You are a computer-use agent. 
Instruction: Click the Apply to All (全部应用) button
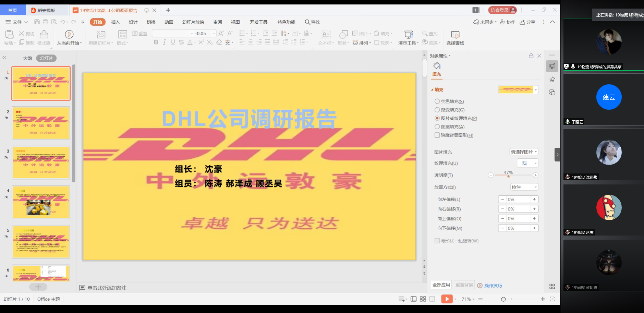441,285
